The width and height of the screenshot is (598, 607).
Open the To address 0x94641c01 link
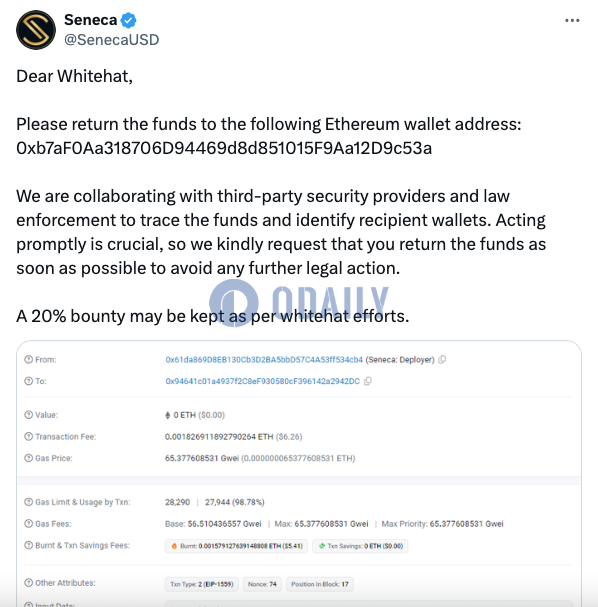click(262, 381)
